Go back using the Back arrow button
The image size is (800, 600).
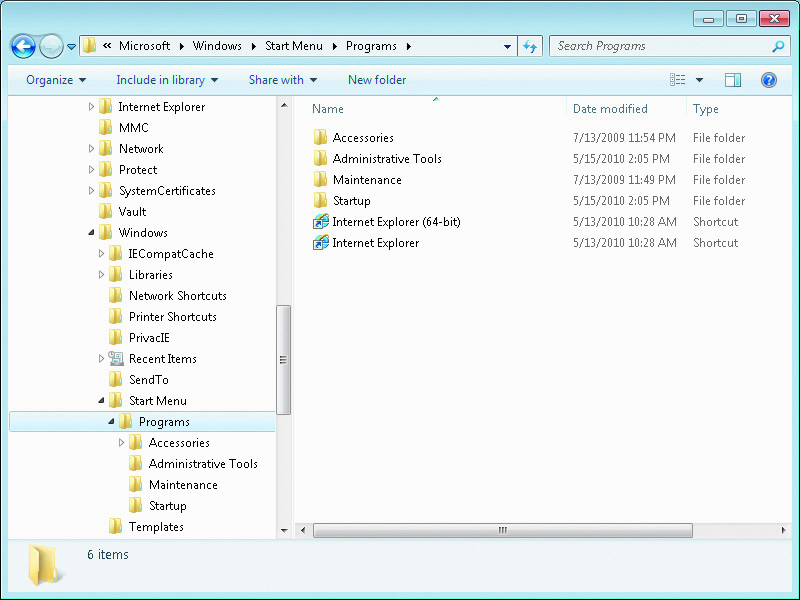click(x=23, y=47)
